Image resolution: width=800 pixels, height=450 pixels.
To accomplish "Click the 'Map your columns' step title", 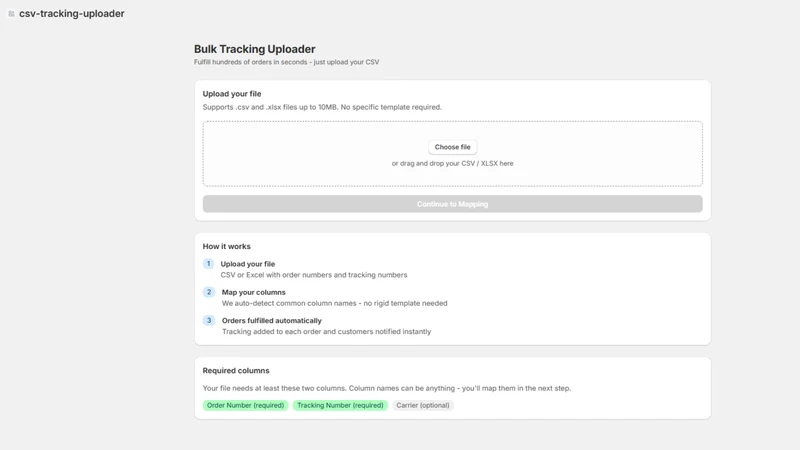I will [x=254, y=292].
